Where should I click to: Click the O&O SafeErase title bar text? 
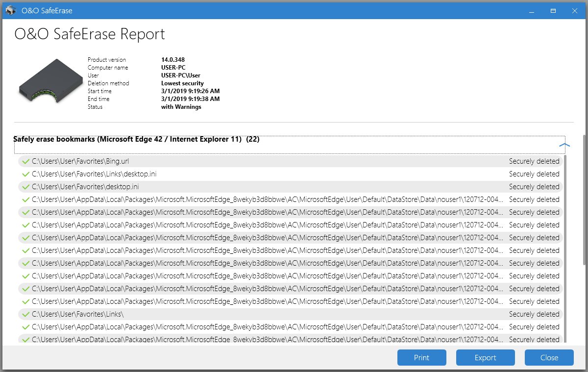[x=47, y=10]
